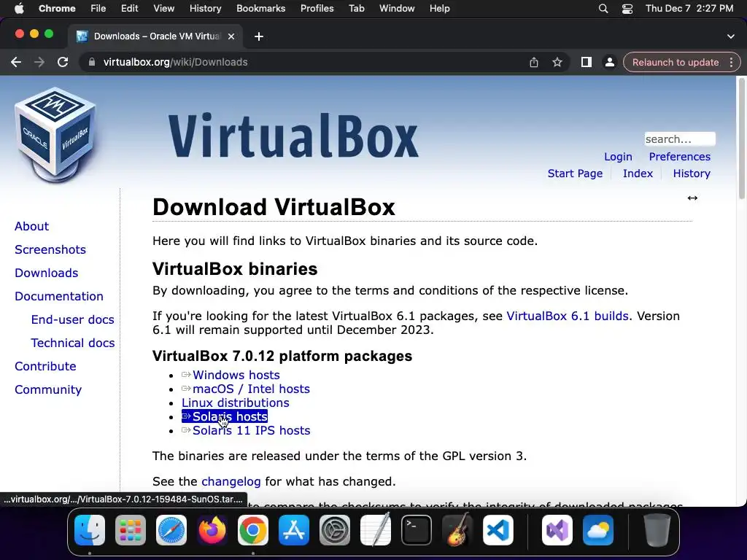747x560 pixels.
Task: Open the Index link
Action: click(x=638, y=174)
